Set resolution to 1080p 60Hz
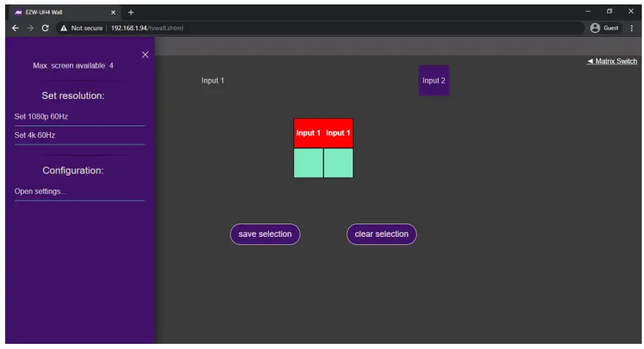Image resolution: width=644 pixels, height=349 pixels. [80, 117]
